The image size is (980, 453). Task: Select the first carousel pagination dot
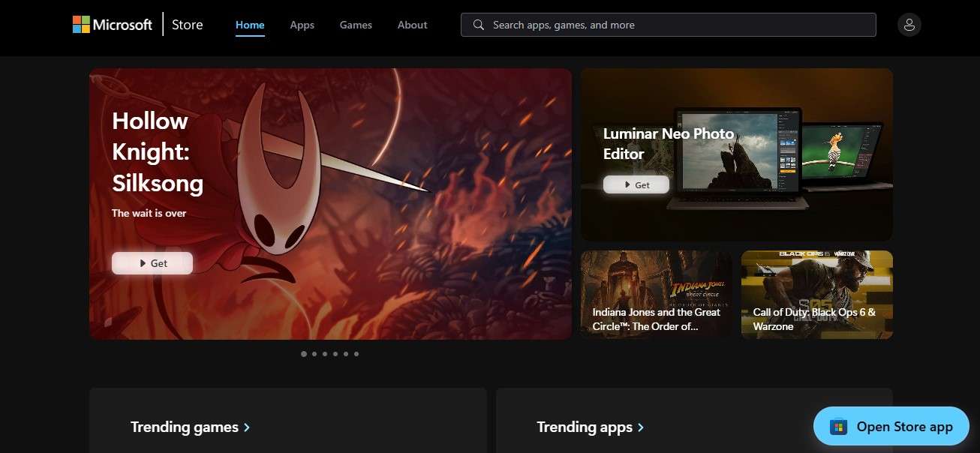[304, 354]
